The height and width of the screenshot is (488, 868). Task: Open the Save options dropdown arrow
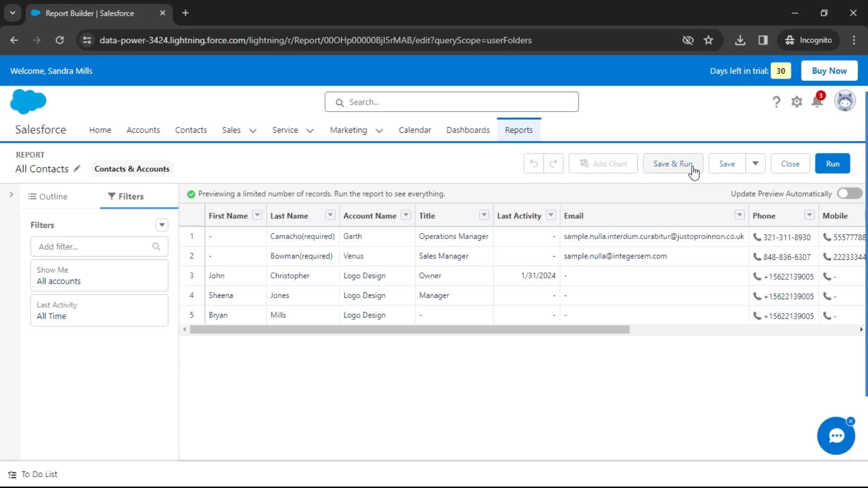coord(755,164)
